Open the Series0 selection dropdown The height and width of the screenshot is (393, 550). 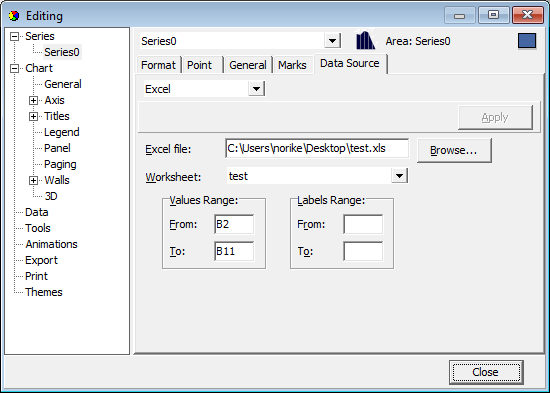(x=332, y=41)
